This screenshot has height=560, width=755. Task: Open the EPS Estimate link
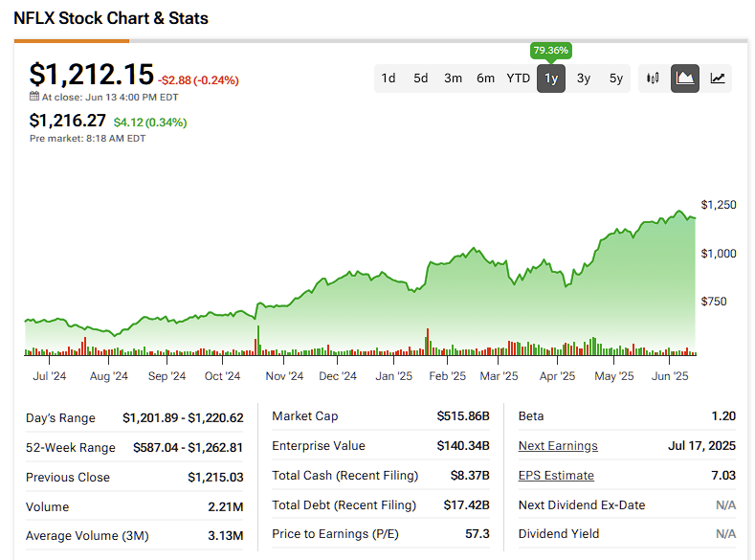point(556,475)
